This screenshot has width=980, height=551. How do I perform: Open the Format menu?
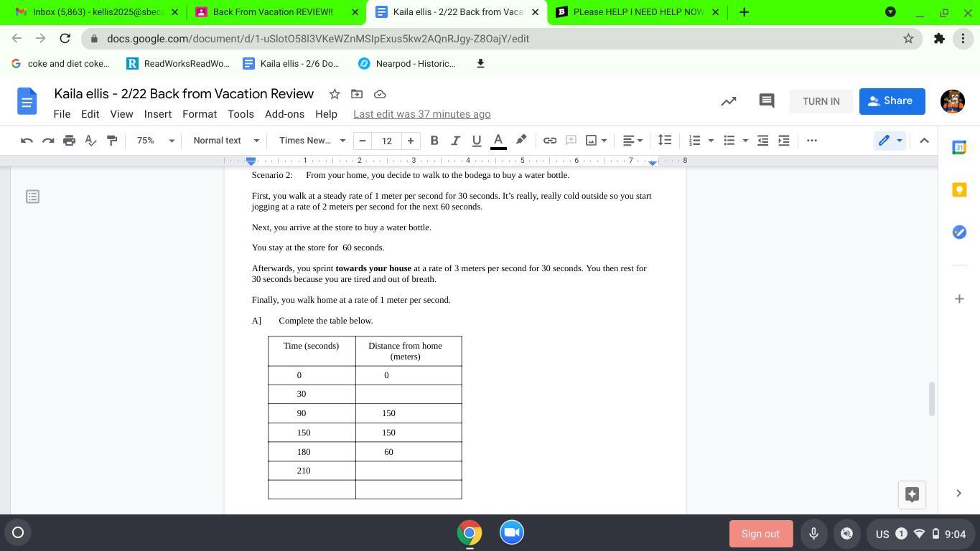200,114
